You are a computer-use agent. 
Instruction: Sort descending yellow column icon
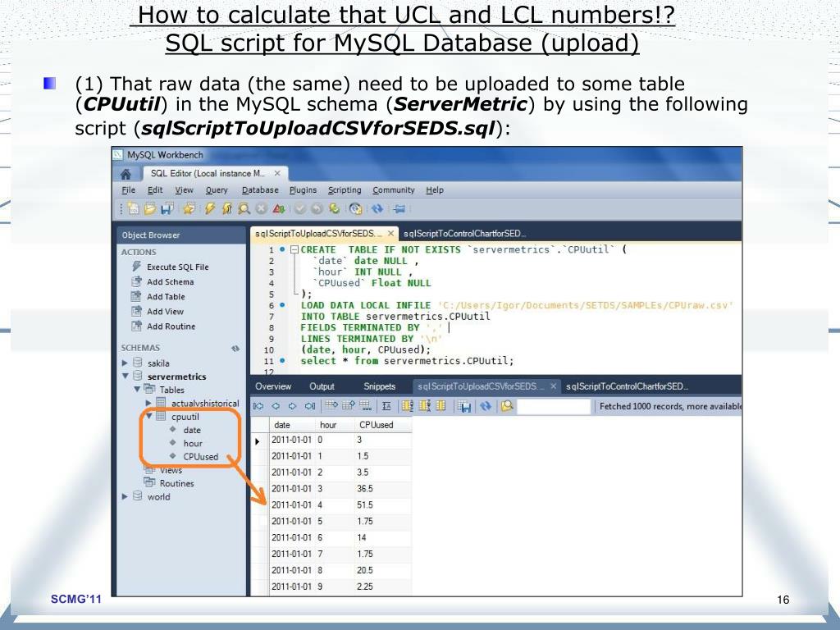pyautogui.click(x=425, y=406)
